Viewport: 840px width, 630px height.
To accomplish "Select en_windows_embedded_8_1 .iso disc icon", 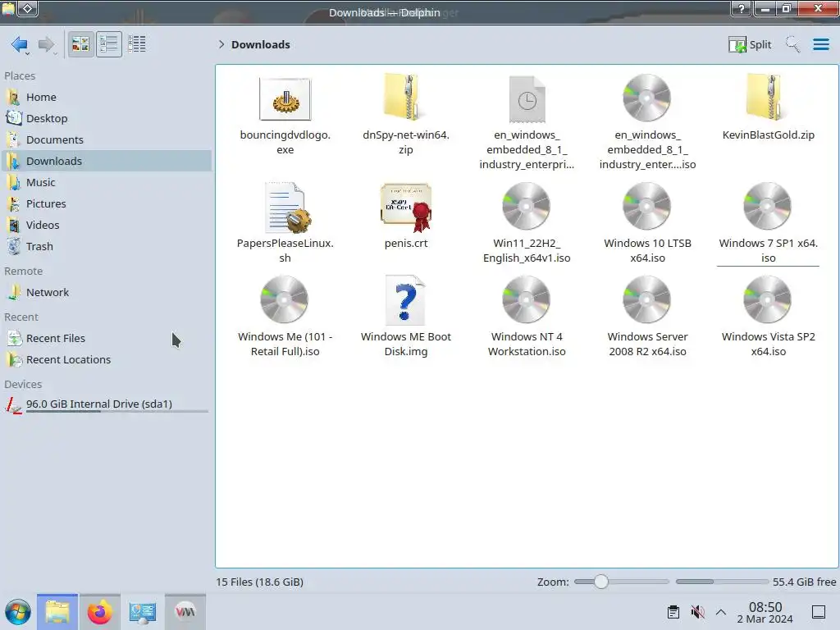I will [647, 98].
